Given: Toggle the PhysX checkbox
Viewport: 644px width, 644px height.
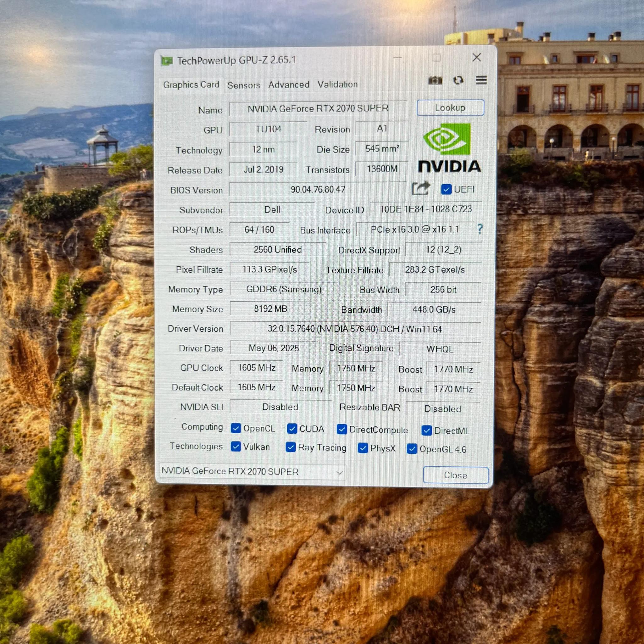Looking at the screenshot, I should coord(363,448).
